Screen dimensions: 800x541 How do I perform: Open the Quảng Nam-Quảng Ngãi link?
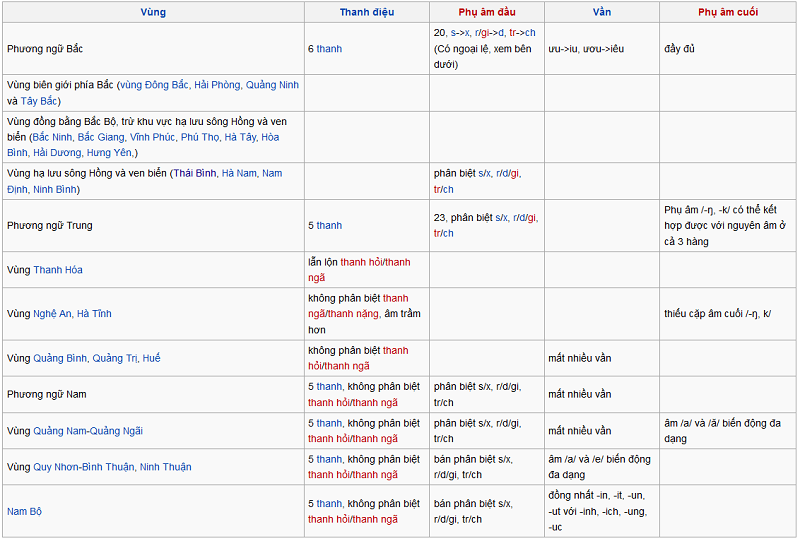(88, 431)
